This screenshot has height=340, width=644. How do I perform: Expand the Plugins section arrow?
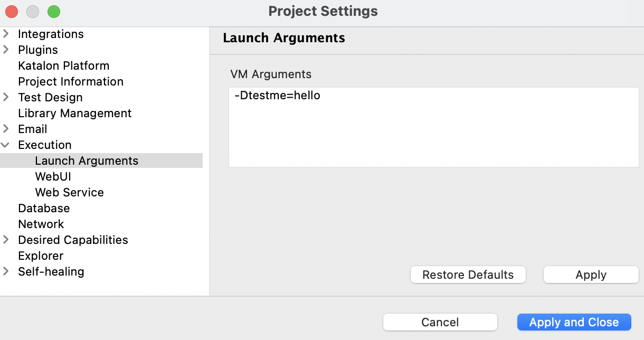6,50
